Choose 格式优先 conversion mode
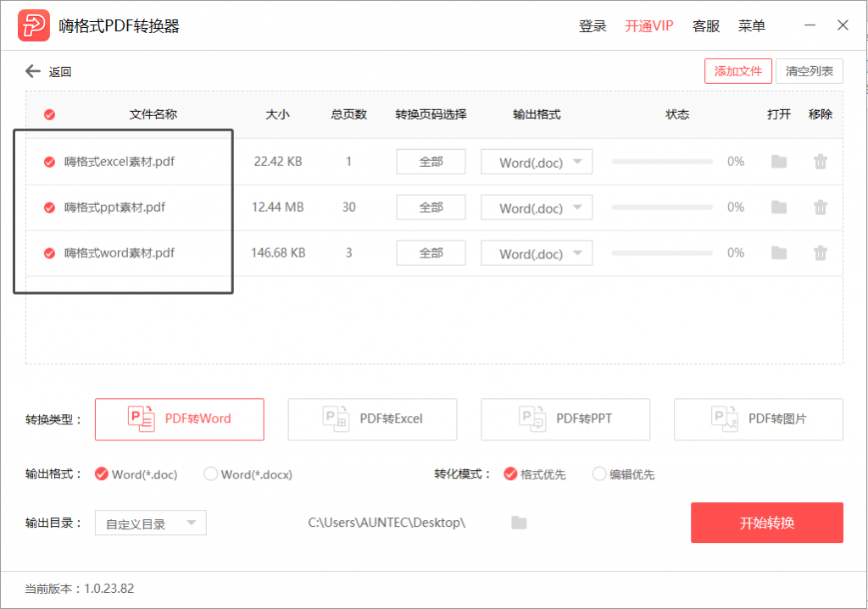 pos(510,474)
